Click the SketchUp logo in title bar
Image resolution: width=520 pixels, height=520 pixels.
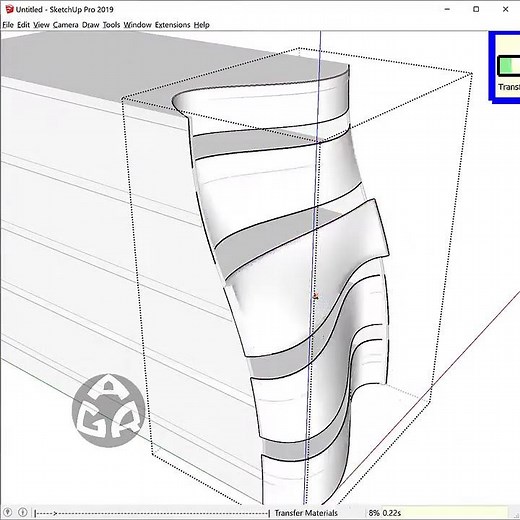[9, 9]
